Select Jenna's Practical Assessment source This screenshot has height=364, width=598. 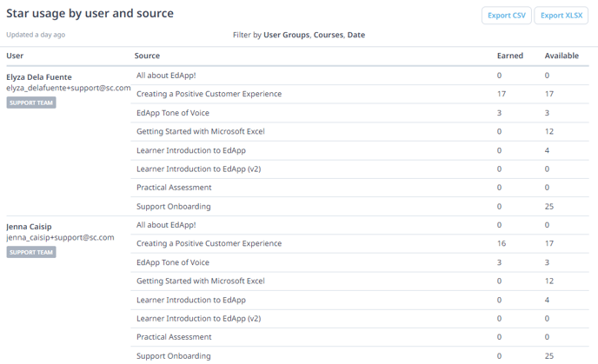point(174,337)
